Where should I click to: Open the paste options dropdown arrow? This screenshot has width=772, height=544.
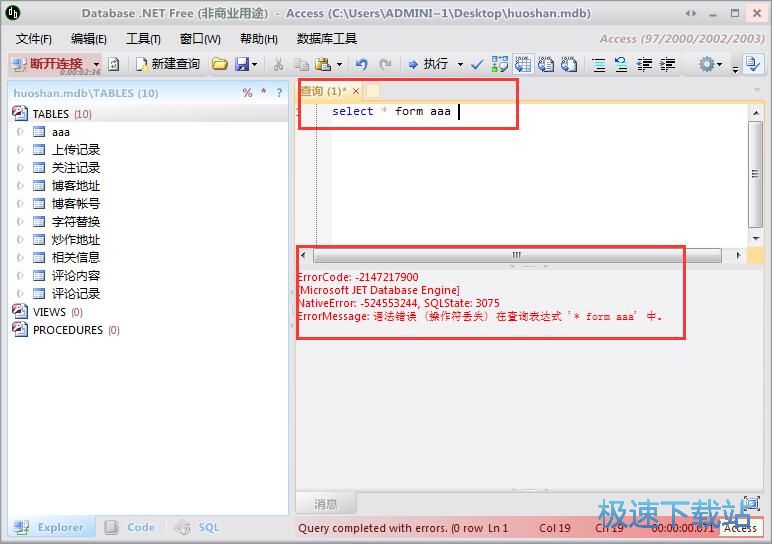tap(339, 64)
